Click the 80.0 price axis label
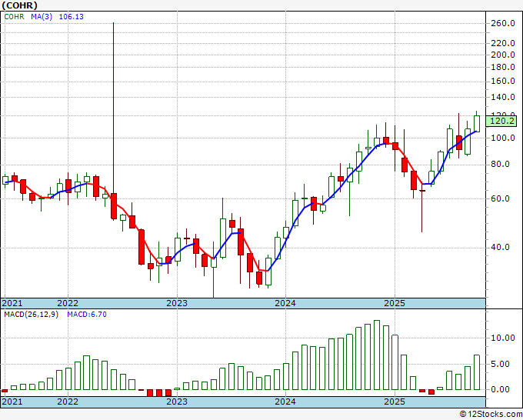This screenshot has height=420, width=523. click(x=501, y=164)
